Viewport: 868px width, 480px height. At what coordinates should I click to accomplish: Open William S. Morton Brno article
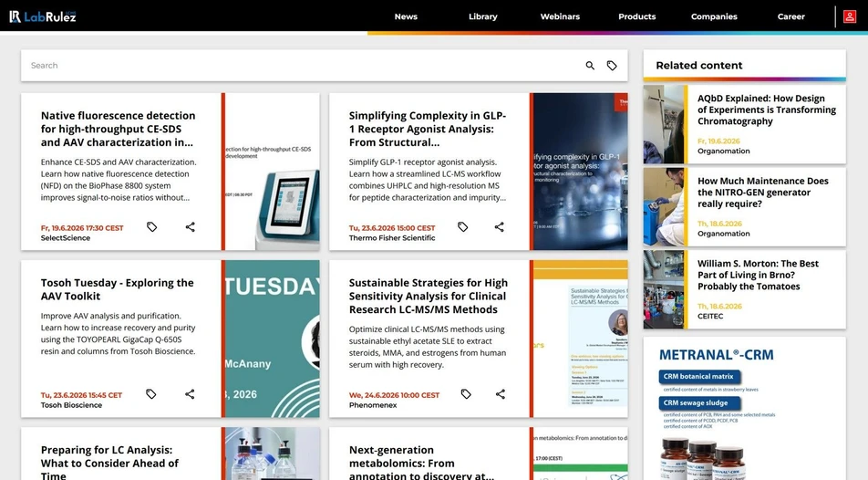[758, 275]
